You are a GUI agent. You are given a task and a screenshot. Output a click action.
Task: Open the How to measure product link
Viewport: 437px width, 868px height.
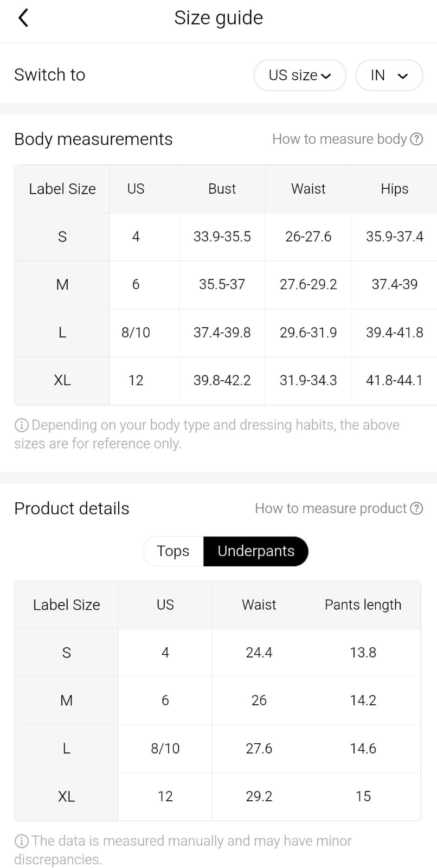pos(331,509)
